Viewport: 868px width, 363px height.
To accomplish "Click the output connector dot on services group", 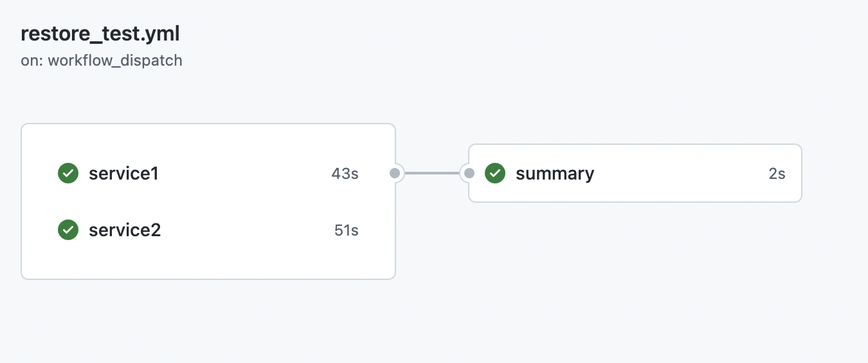I will pos(395,173).
